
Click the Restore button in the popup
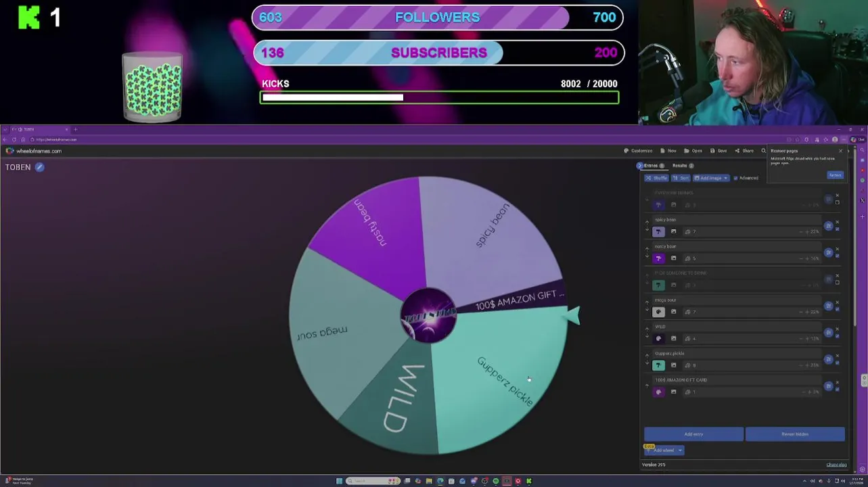point(835,175)
